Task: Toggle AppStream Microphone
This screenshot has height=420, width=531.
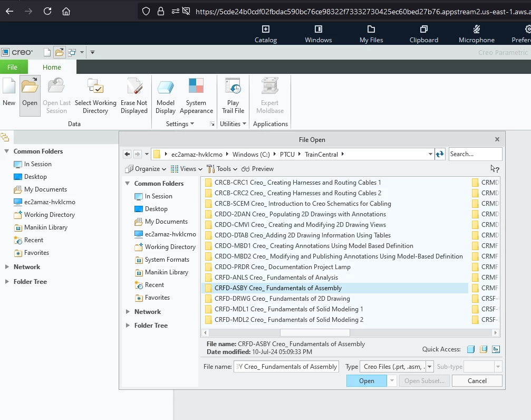Action: [477, 34]
